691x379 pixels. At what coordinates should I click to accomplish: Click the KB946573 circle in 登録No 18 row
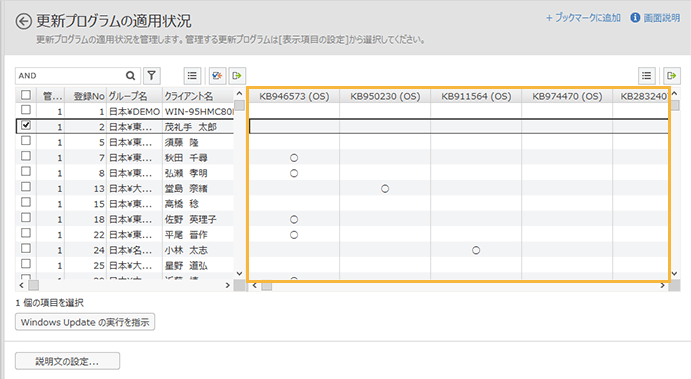point(294,219)
